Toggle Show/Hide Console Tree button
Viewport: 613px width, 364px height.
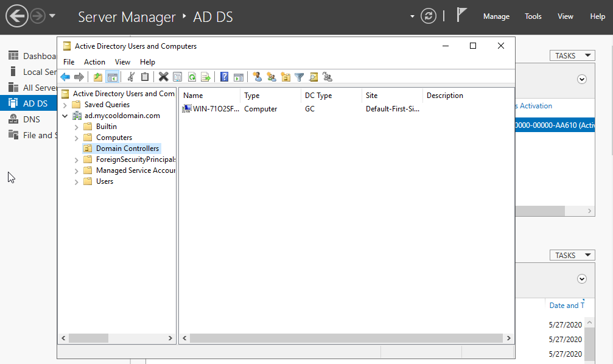pyautogui.click(x=112, y=77)
